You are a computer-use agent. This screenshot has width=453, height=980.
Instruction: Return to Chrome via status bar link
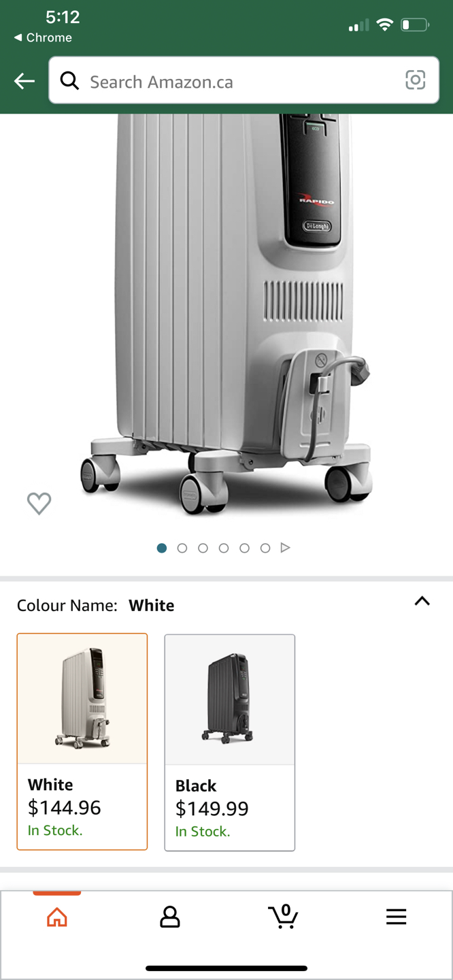click(43, 37)
